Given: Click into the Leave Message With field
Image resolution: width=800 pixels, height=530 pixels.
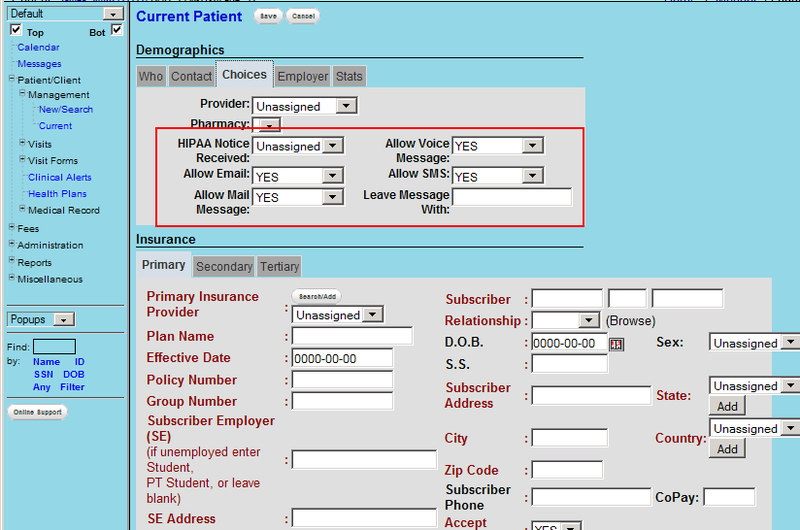Looking at the screenshot, I should coord(511,197).
